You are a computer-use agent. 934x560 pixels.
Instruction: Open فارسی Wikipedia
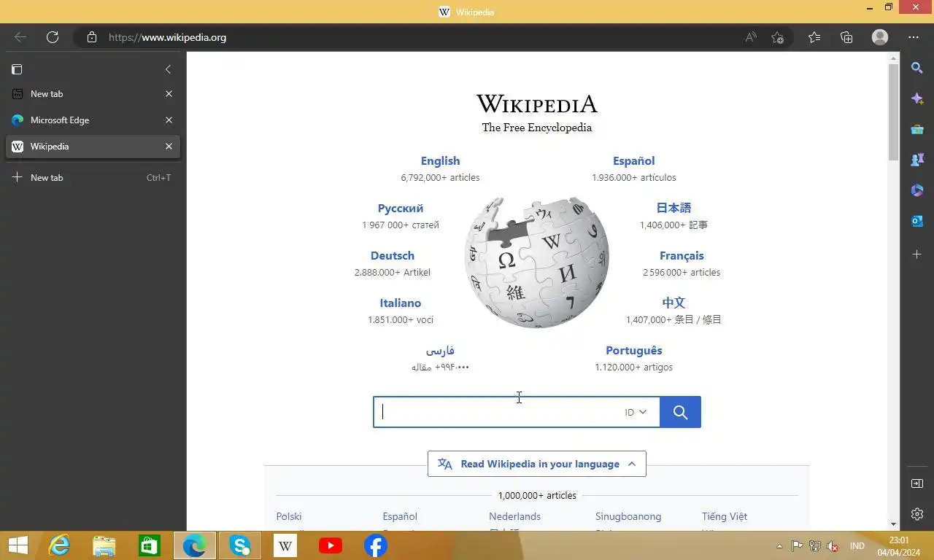pos(440,351)
